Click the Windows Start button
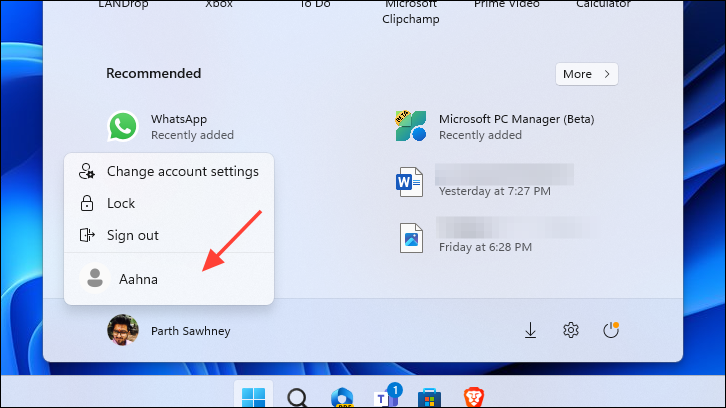This screenshot has width=726, height=408. point(253,397)
